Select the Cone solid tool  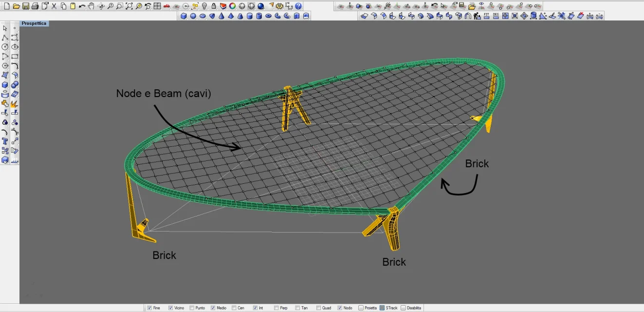tap(221, 16)
